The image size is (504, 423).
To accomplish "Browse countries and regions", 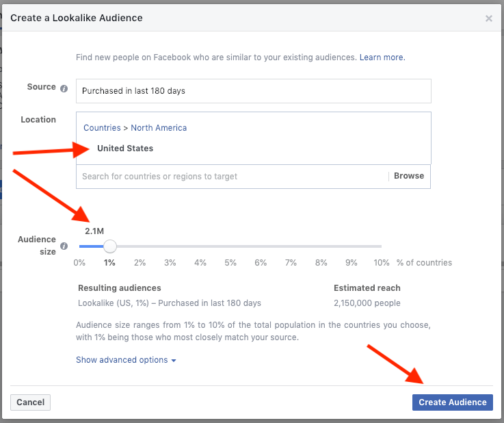I will [409, 176].
